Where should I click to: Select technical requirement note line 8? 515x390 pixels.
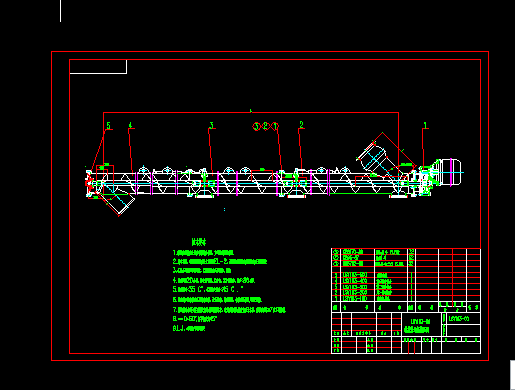195,319
